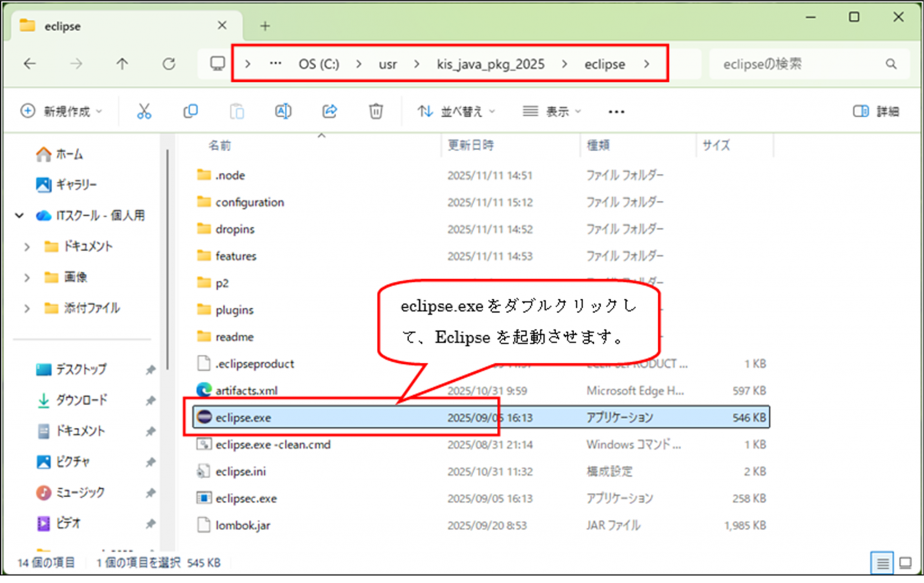Image resolution: width=924 pixels, height=583 pixels.
Task: Open the 新規作成 dropdown
Action: coord(61,111)
